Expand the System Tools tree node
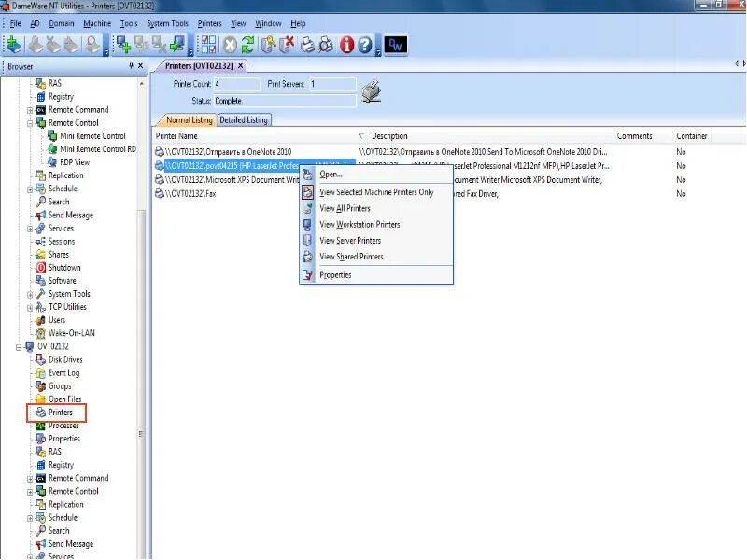 click(30, 295)
